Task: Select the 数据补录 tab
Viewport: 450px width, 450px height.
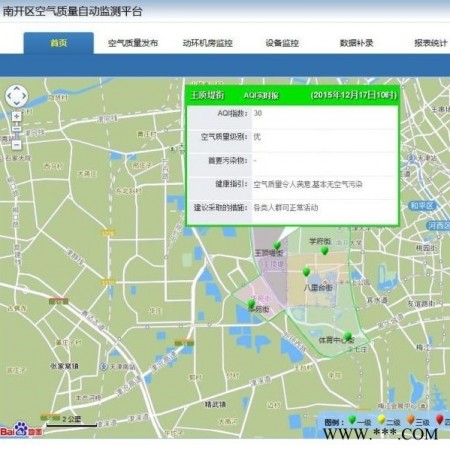Action: click(356, 43)
